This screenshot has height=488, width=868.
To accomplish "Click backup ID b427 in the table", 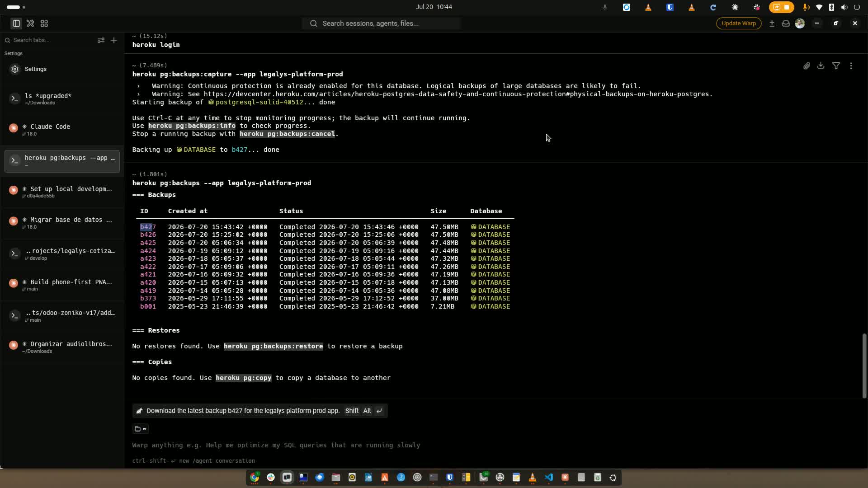I will coord(148,227).
